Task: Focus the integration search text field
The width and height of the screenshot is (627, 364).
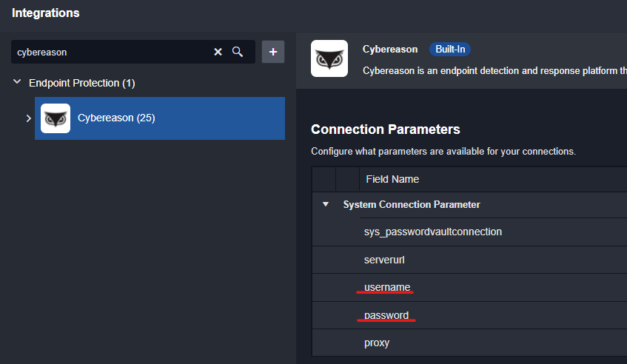Action: coord(111,52)
